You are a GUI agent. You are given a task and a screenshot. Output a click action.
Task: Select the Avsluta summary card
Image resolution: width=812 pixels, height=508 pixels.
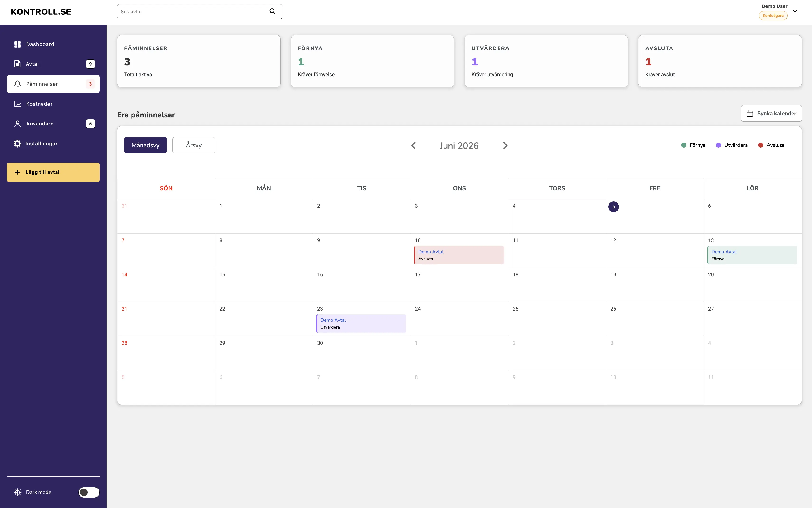720,61
